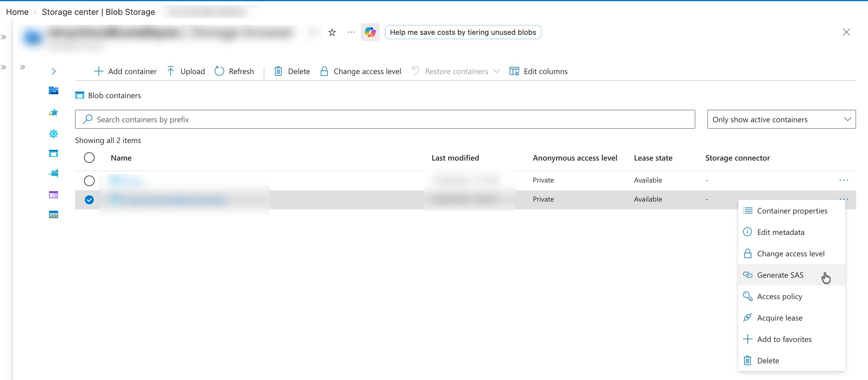Open more options for the unselected container row
868x380 pixels.
pos(843,180)
